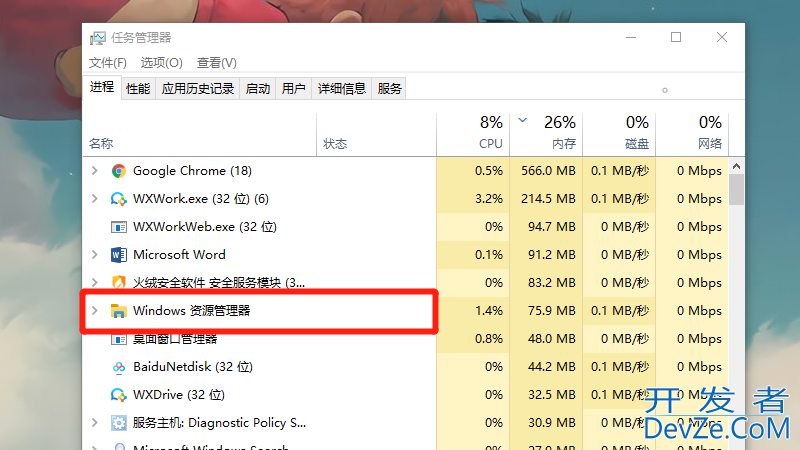The width and height of the screenshot is (800, 450).
Task: Expand 服务主机: Diagnostic Policy row
Action: click(x=94, y=422)
